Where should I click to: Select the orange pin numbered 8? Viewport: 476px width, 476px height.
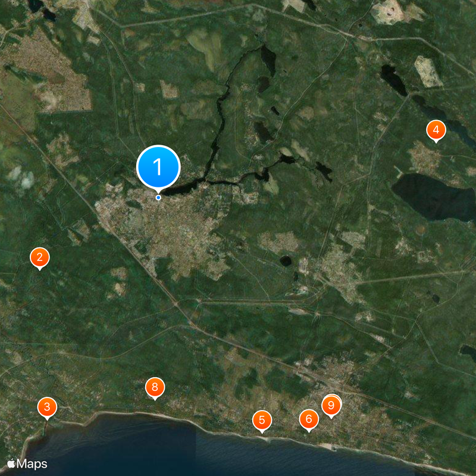[x=155, y=388]
